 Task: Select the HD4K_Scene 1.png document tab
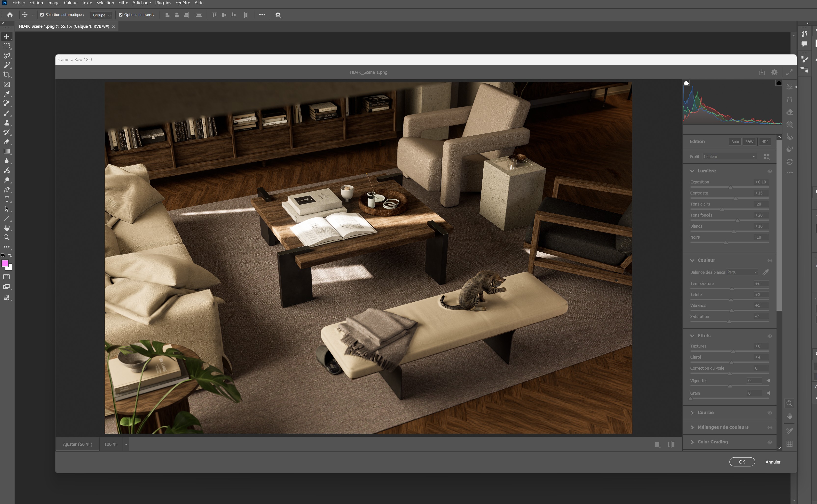point(64,26)
